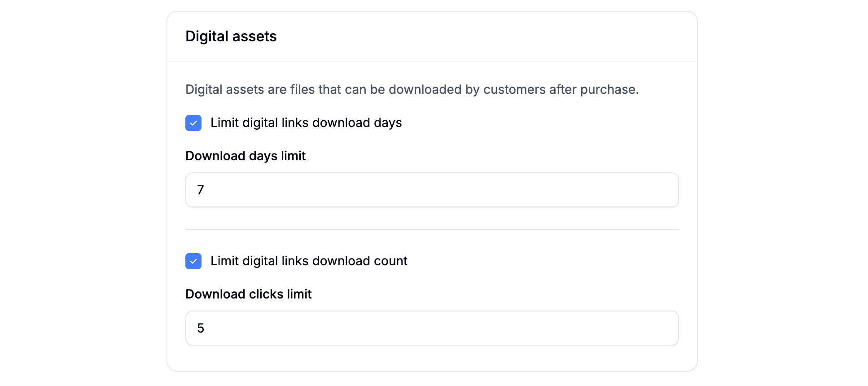868x386 pixels.
Task: Click the 'Limit digital links download count' text
Action: coord(309,261)
